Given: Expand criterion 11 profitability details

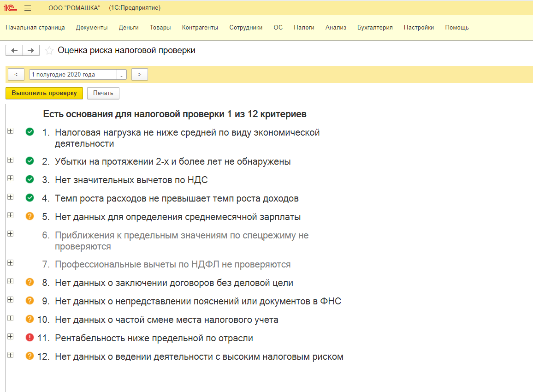Looking at the screenshot, I should coord(11,336).
